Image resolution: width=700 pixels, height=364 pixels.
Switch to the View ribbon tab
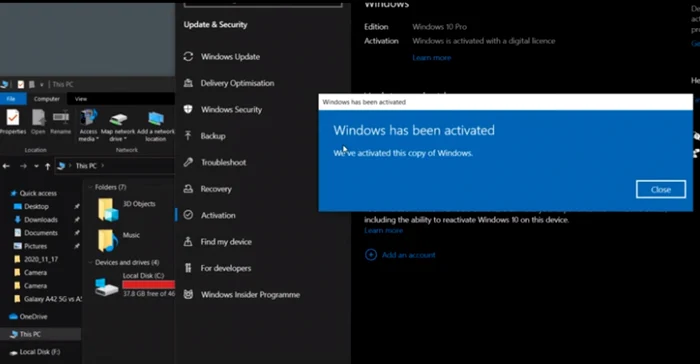[81, 99]
